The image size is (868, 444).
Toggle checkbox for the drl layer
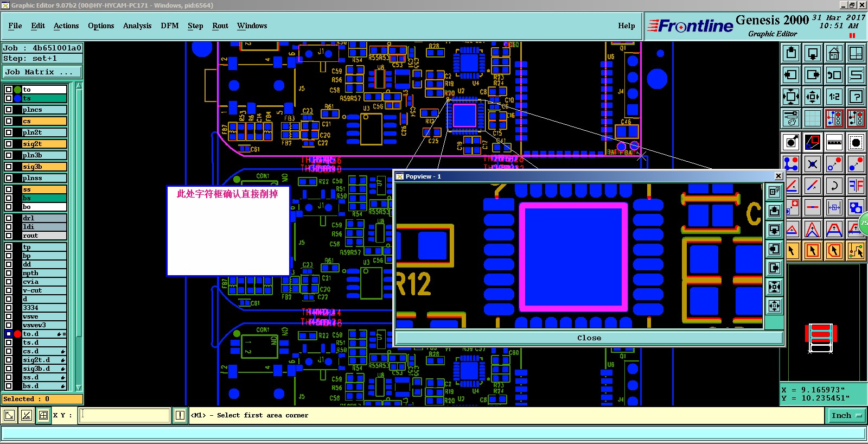coord(9,218)
